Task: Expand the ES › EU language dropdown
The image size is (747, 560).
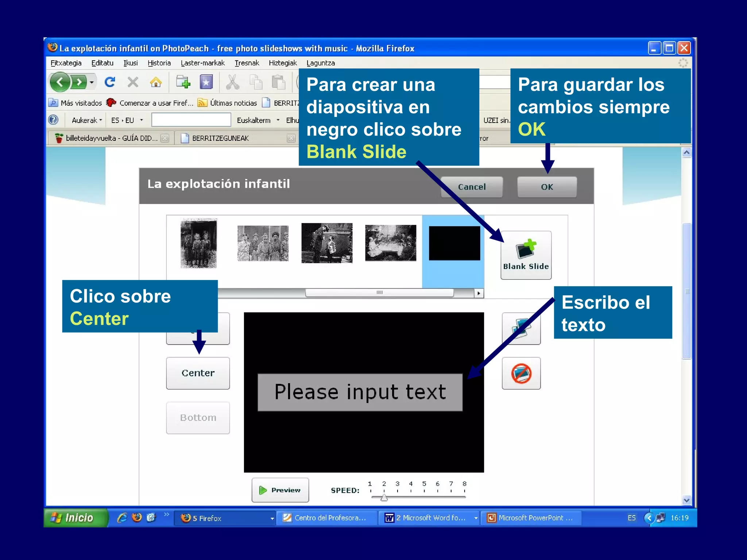Action: tap(127, 120)
